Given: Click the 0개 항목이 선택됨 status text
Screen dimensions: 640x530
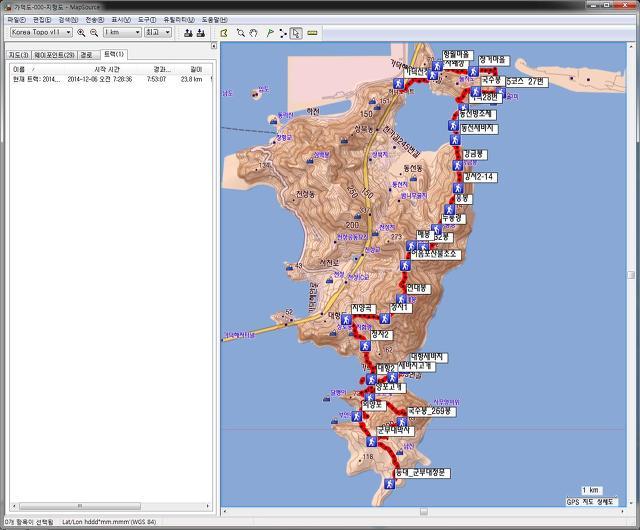Looking at the screenshot, I should [29, 522].
